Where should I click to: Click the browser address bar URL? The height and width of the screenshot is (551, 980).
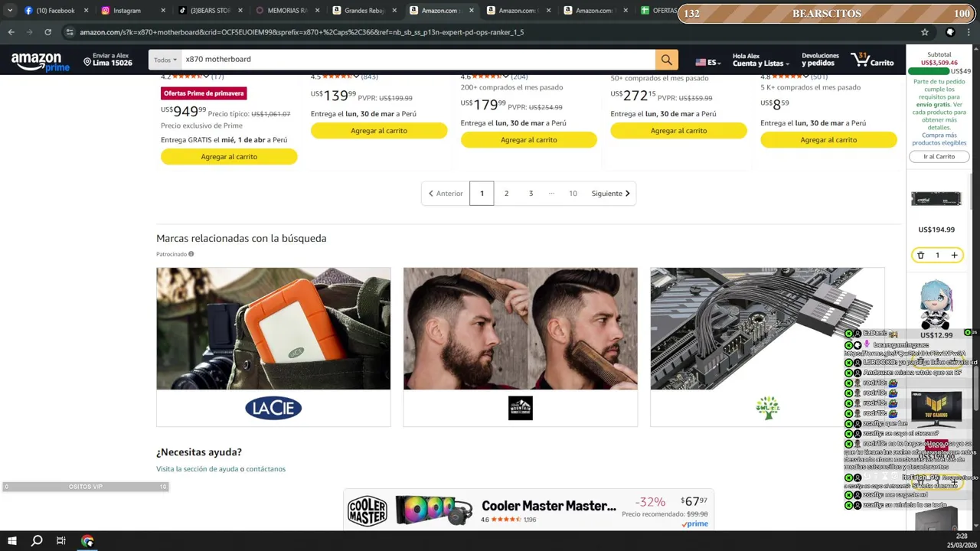302,32
